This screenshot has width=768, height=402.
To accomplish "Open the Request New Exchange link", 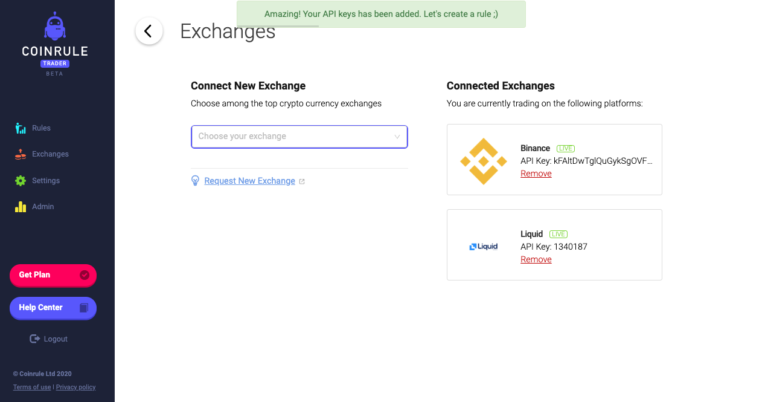I will point(249,181).
